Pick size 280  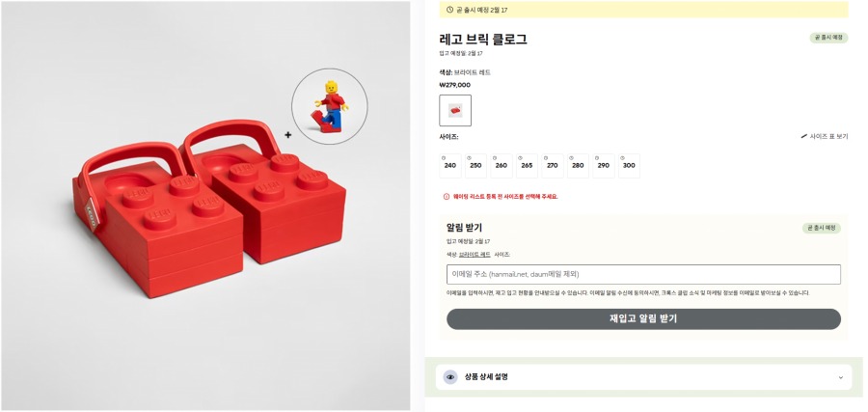[x=578, y=165]
